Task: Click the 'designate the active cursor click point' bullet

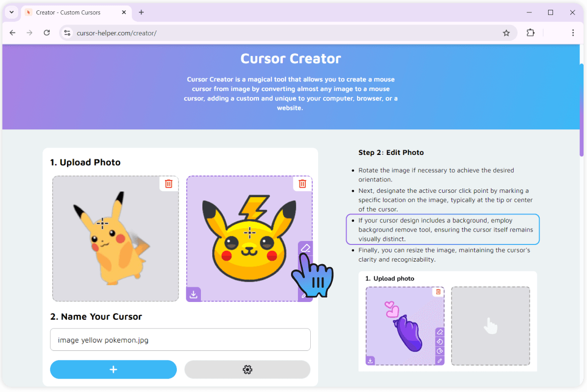Action: tap(446, 200)
